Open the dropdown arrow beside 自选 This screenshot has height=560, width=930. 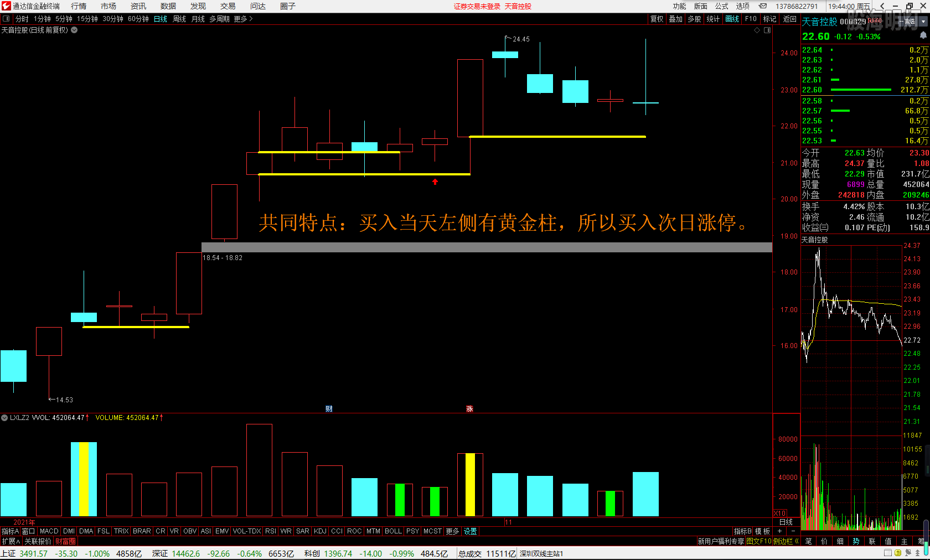[x=923, y=21]
